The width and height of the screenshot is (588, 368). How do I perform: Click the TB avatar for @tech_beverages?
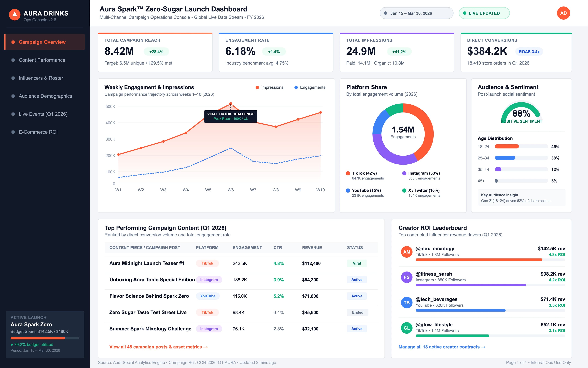(407, 303)
